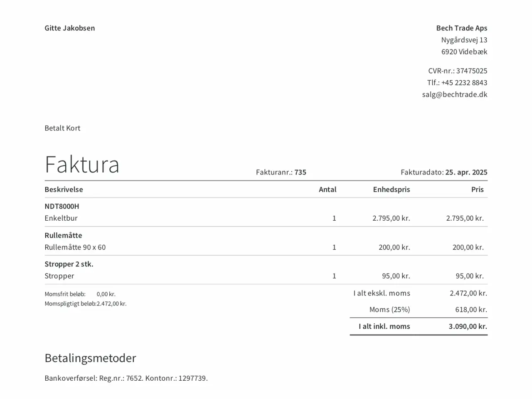
Task: Click the Momspligtigt beløb line
Action: [85, 304]
